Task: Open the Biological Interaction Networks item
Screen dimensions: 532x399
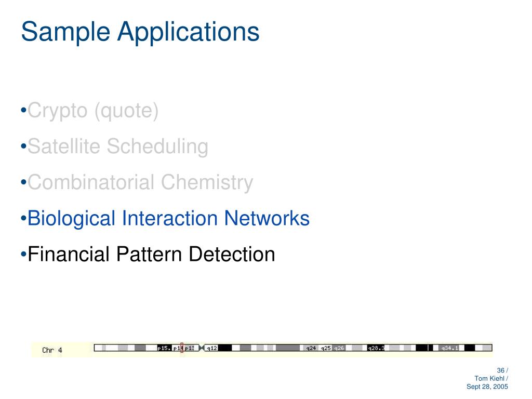Action: (x=168, y=218)
